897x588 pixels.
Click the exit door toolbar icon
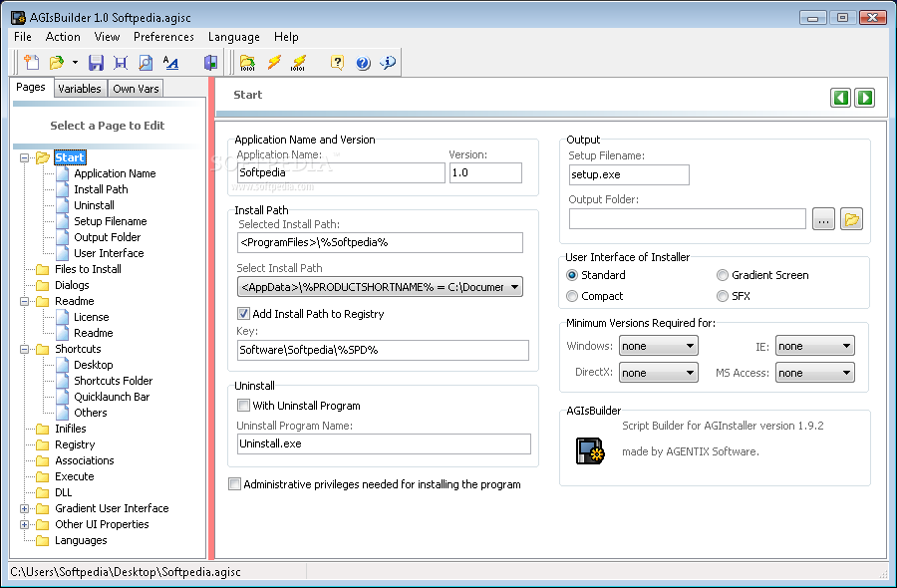(210, 63)
